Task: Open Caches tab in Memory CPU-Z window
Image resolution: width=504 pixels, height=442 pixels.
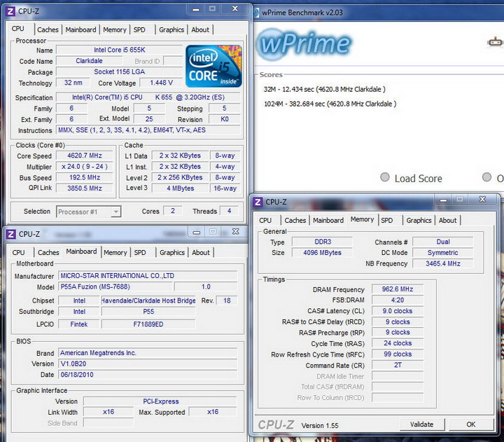Action: (295, 221)
